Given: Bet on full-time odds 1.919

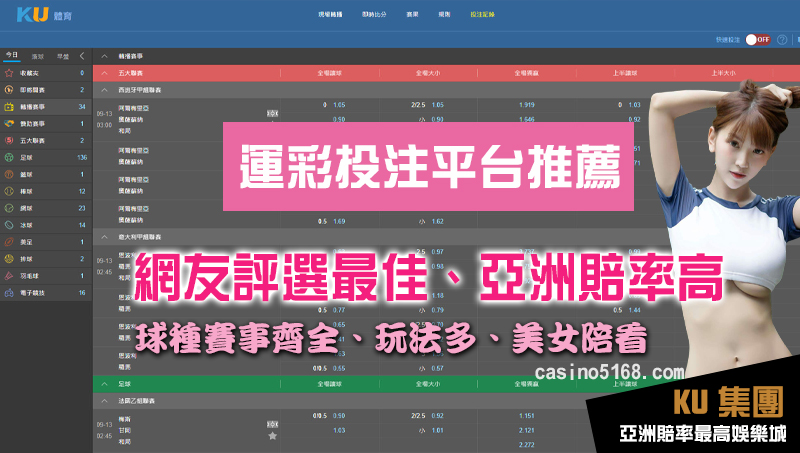Looking at the screenshot, I should (527, 105).
